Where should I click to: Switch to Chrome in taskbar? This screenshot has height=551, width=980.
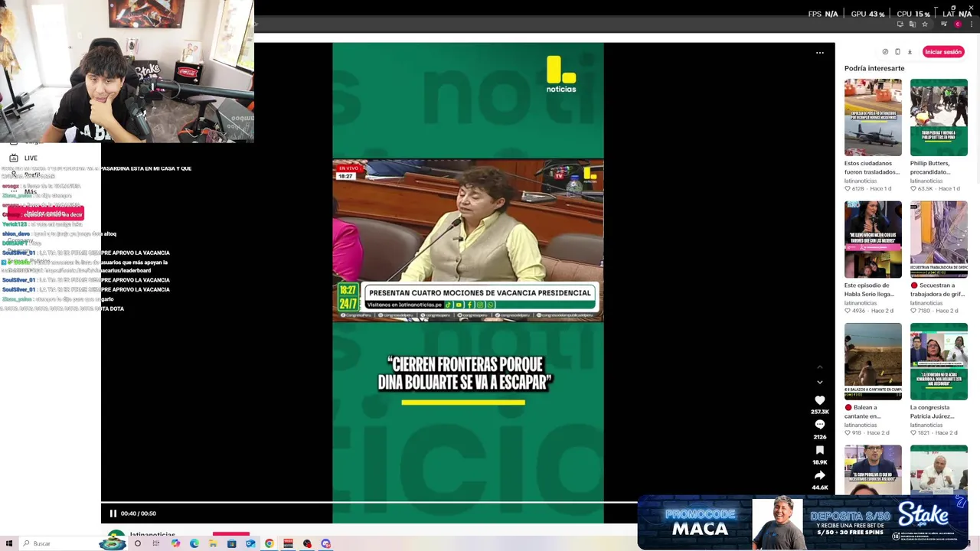tap(269, 543)
